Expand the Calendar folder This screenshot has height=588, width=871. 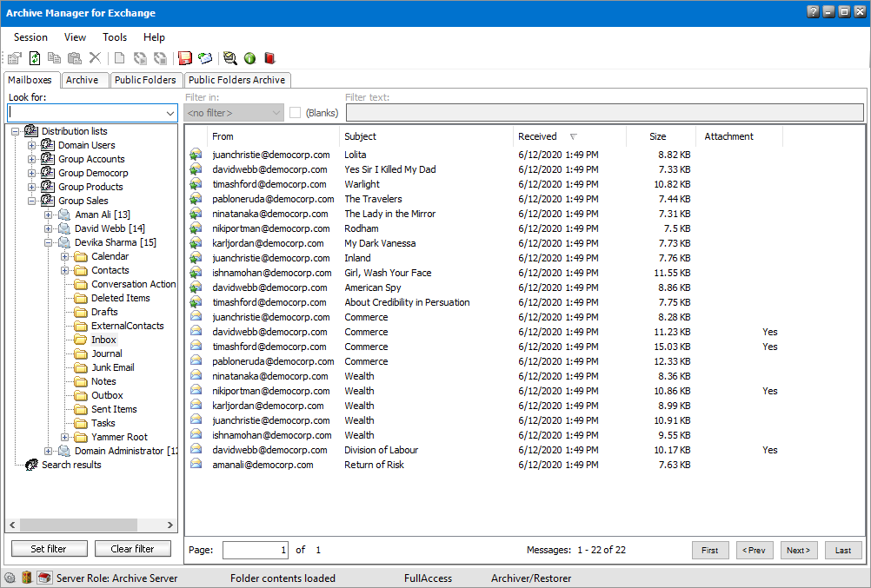pyautogui.click(x=65, y=256)
